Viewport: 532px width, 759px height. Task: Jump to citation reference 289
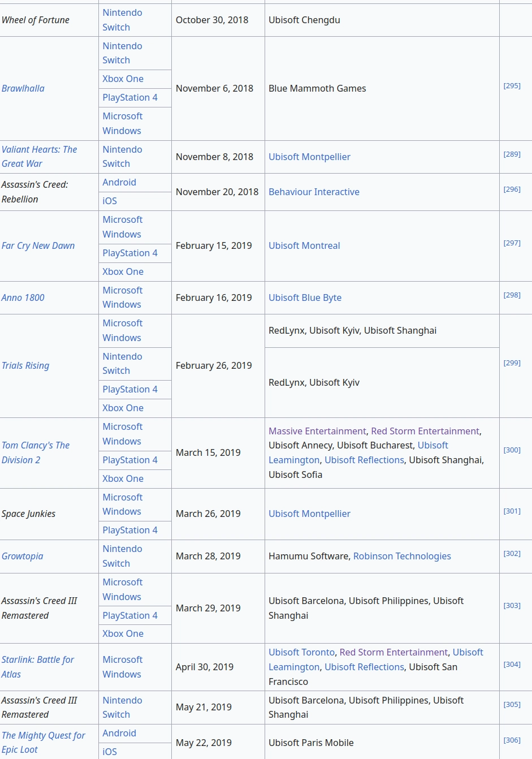[x=512, y=154]
